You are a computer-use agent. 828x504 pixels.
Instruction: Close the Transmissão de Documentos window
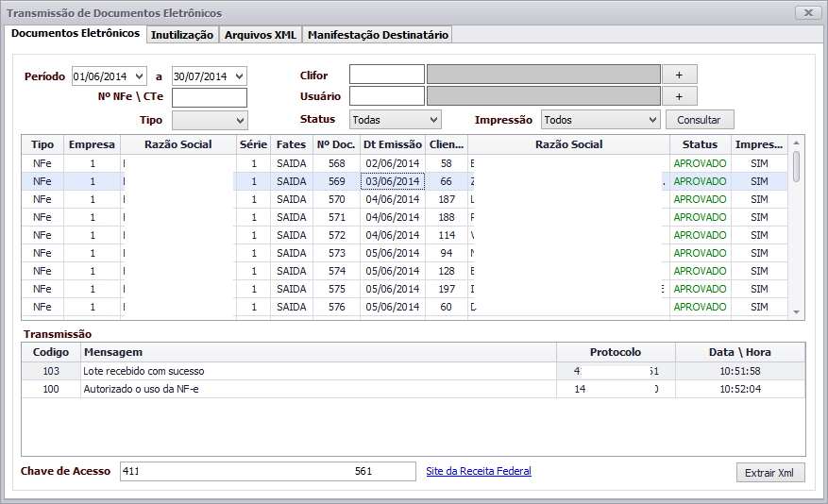pyautogui.click(x=808, y=12)
